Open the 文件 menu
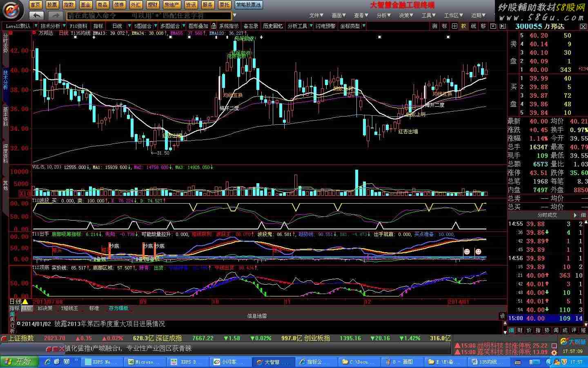 (316, 16)
